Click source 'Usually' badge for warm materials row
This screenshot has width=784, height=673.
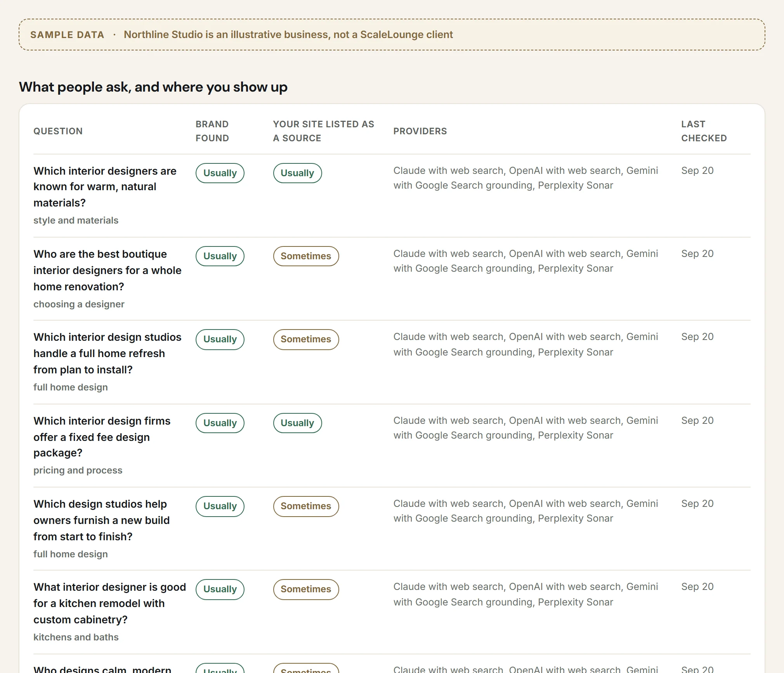(298, 173)
